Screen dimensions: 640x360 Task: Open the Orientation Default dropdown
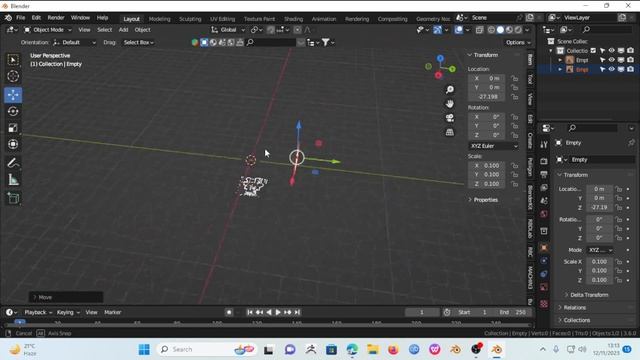74,42
